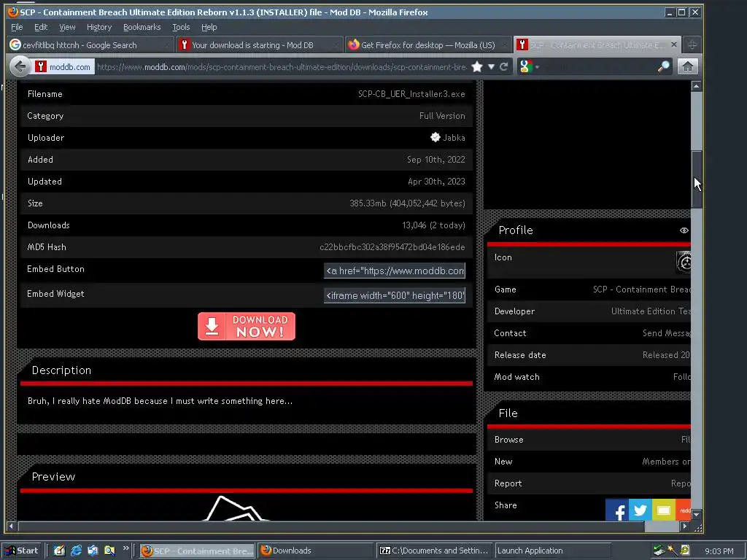
Task: Click the first quick launch icon
Action: [59, 551]
